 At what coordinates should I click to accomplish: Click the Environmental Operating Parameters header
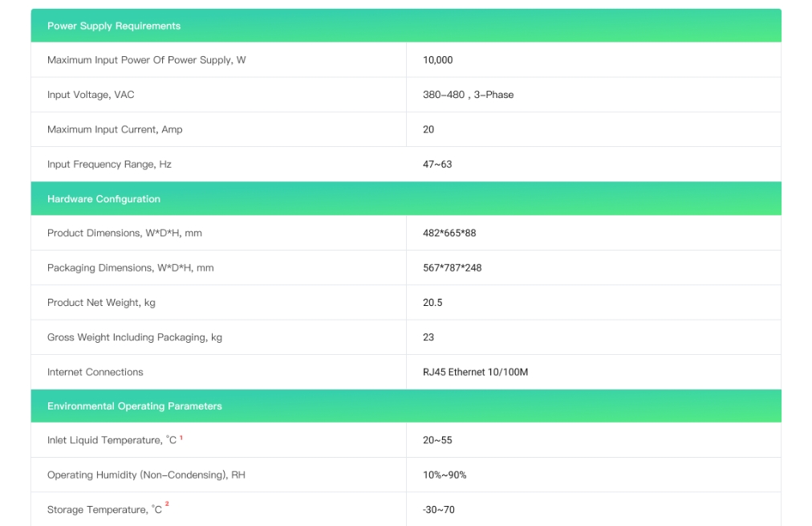(134, 406)
